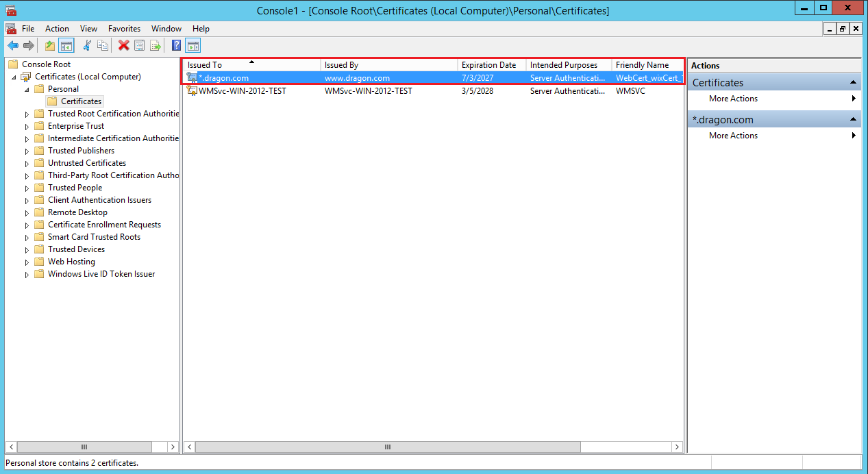Open More Actions under *.dragon.com
Viewport: 868px width, 474px height.
click(x=774, y=136)
